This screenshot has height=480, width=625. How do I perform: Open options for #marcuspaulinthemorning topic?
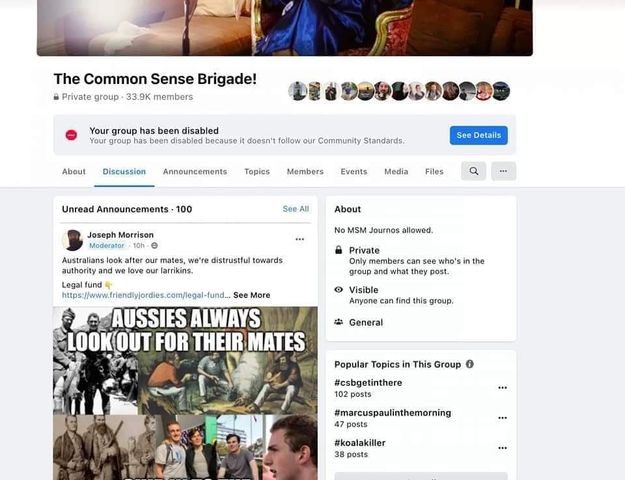point(502,418)
